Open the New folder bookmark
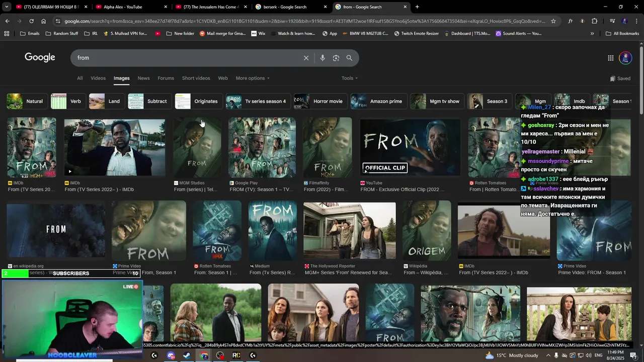Screen dimensions: 644x362 pos(179,34)
